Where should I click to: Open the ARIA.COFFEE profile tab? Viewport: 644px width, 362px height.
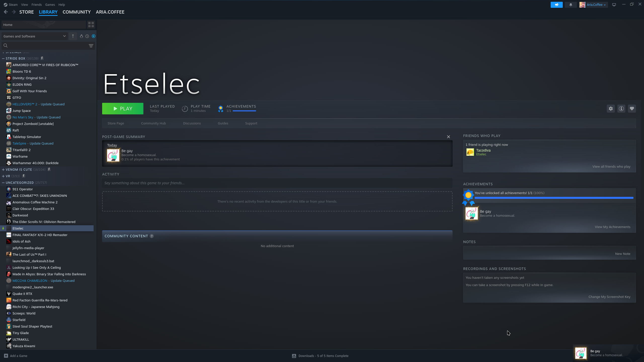pos(110,12)
